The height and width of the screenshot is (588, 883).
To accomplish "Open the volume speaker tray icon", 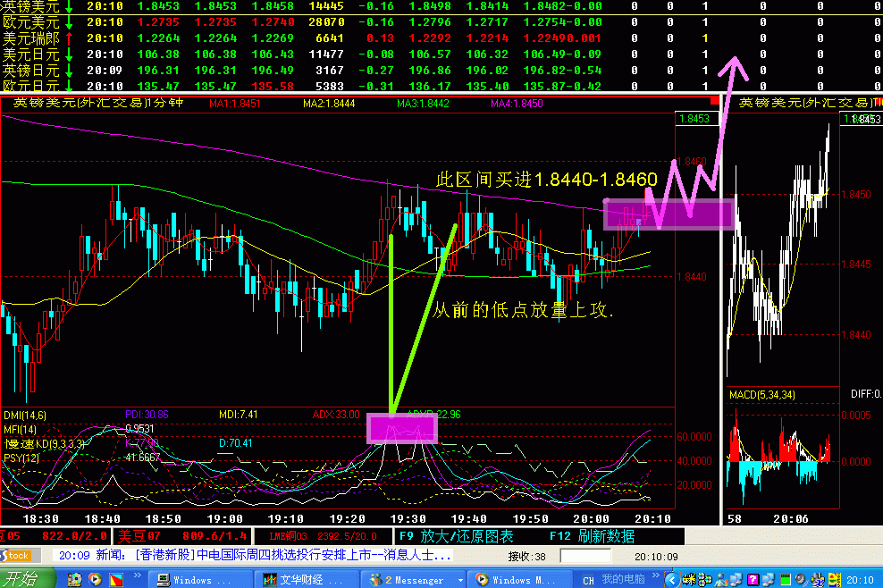I will (800, 579).
